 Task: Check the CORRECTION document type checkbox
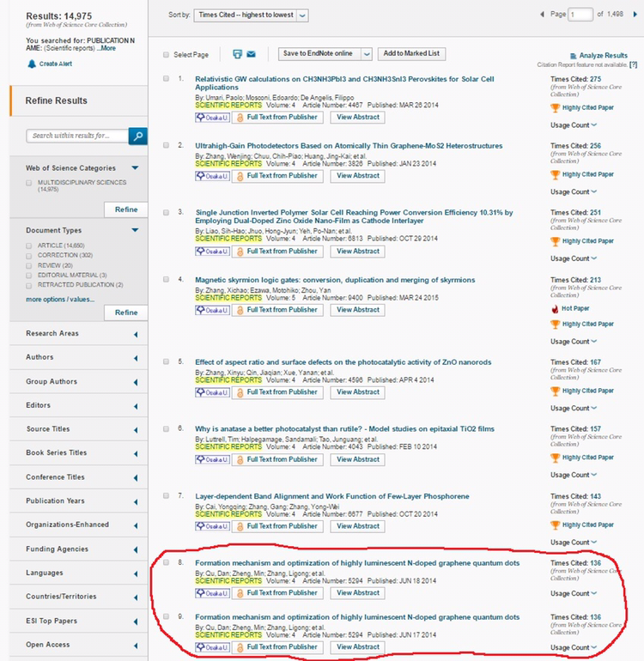29,256
